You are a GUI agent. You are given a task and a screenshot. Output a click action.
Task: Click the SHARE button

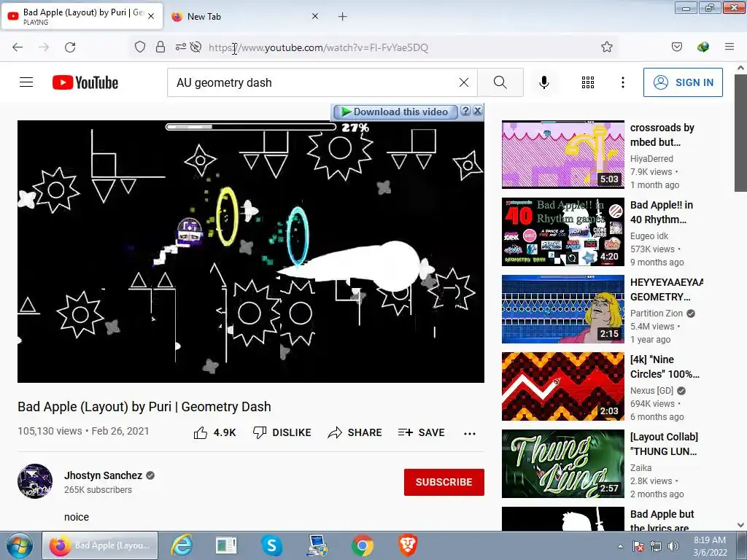355,432
